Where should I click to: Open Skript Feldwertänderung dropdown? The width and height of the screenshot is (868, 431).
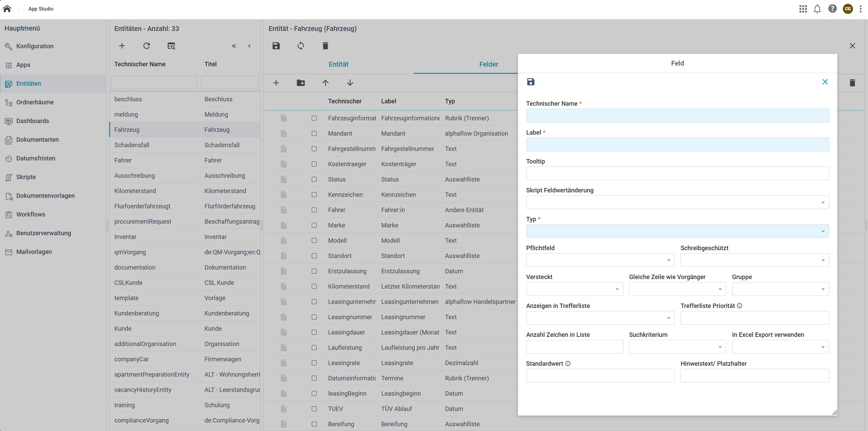click(x=677, y=203)
